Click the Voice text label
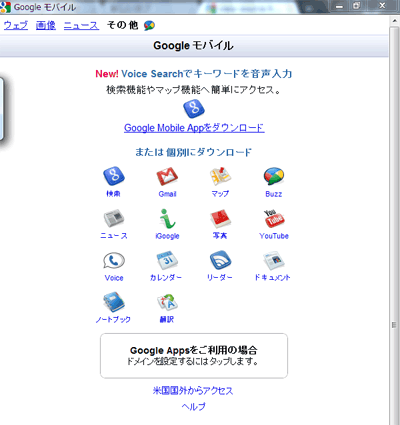The height and width of the screenshot is (425, 400). (x=114, y=278)
